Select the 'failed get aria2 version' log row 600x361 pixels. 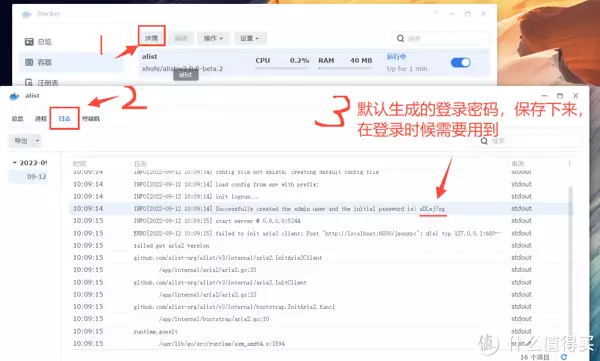click(320, 245)
